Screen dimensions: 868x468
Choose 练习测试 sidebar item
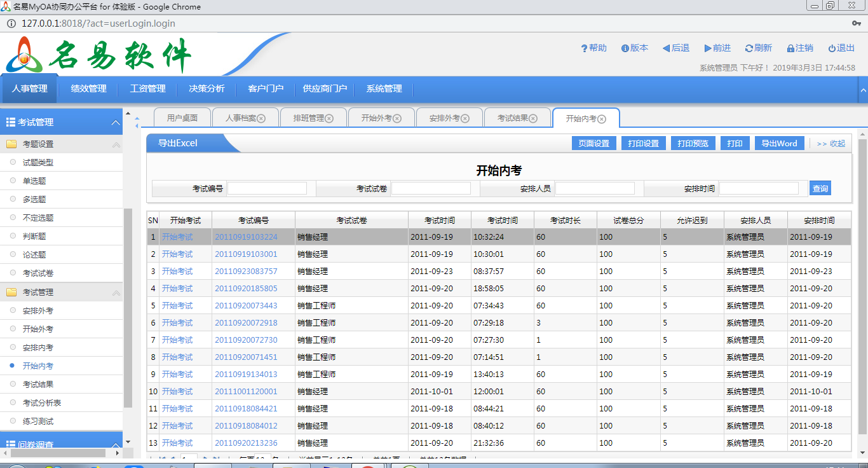pos(38,422)
